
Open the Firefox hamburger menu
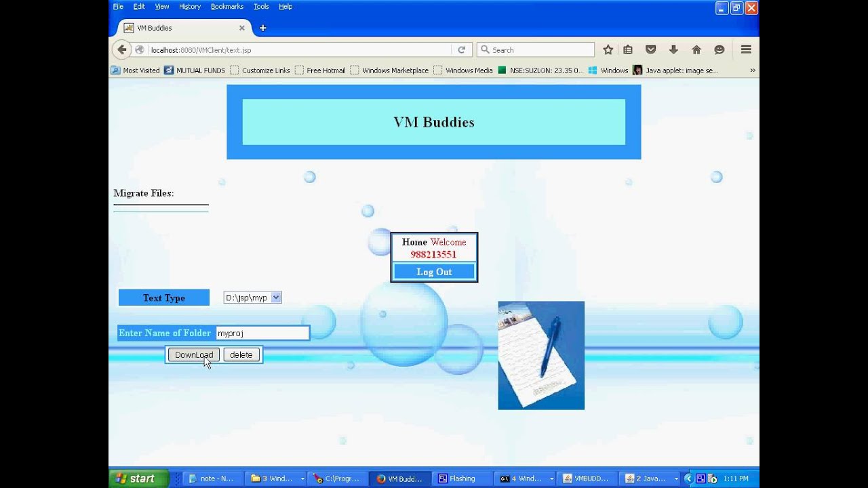pos(746,49)
